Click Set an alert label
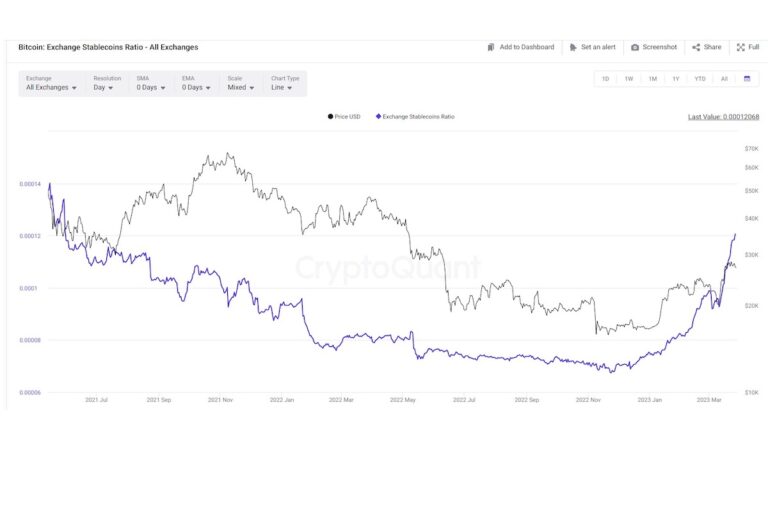The image size is (768, 512). coord(598,47)
